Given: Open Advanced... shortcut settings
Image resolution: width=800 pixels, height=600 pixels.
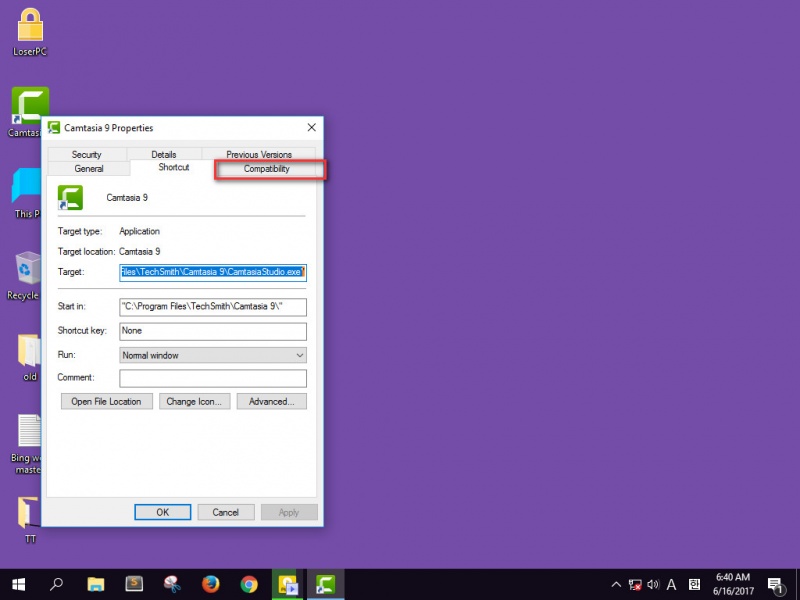Looking at the screenshot, I should point(271,402).
